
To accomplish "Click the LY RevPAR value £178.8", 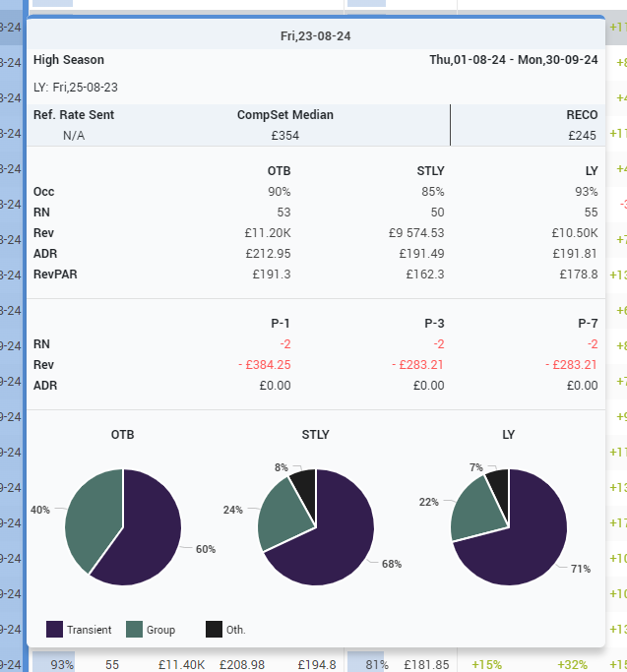I will click(x=579, y=274).
